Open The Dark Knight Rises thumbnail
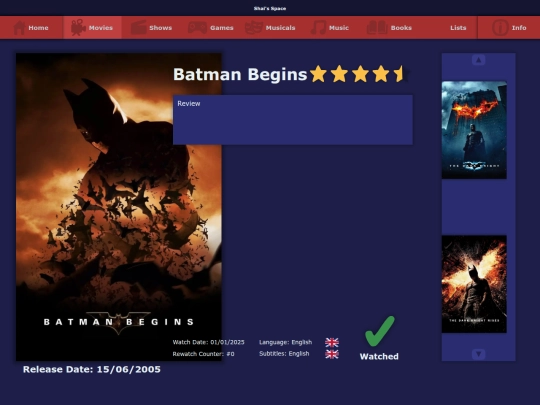The width and height of the screenshot is (540, 405). click(474, 284)
